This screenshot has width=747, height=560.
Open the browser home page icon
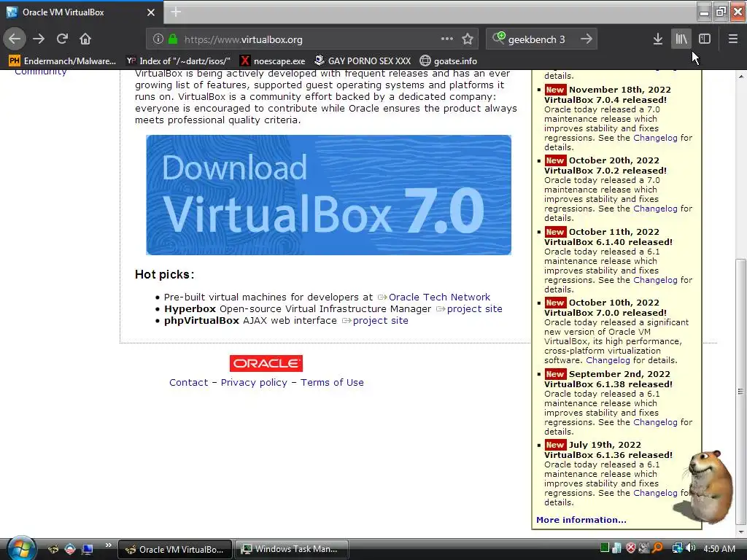[x=85, y=39]
